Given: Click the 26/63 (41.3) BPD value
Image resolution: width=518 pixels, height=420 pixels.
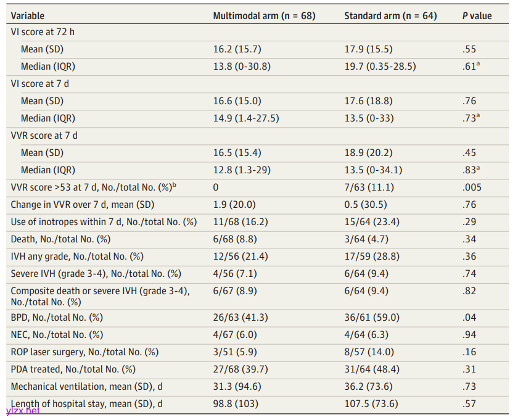Looking at the screenshot, I should pyautogui.click(x=240, y=318).
